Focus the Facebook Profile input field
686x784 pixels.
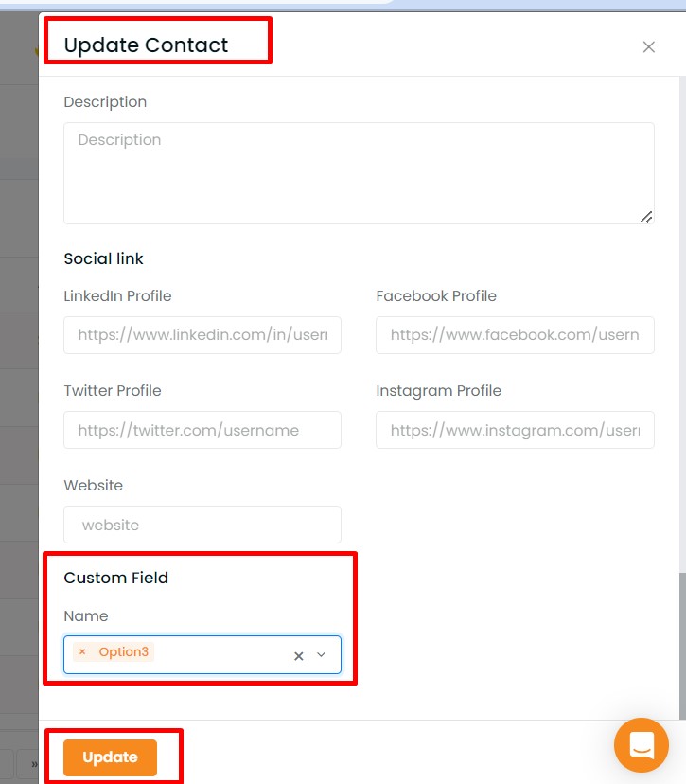click(515, 335)
